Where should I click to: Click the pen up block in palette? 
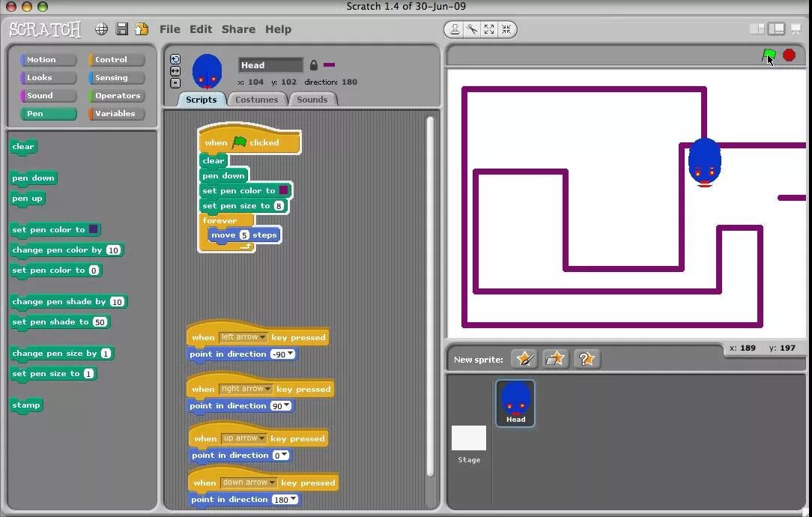[28, 199]
